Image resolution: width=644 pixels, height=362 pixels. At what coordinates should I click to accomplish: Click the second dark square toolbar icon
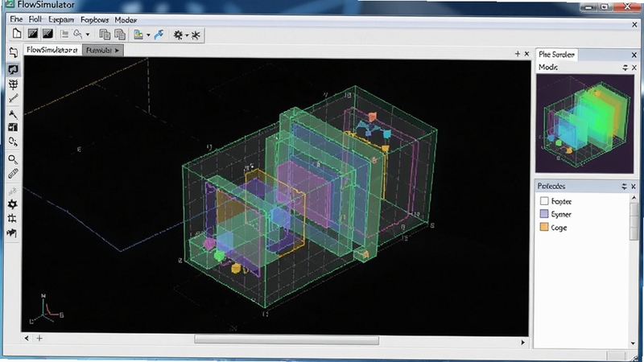pos(47,34)
